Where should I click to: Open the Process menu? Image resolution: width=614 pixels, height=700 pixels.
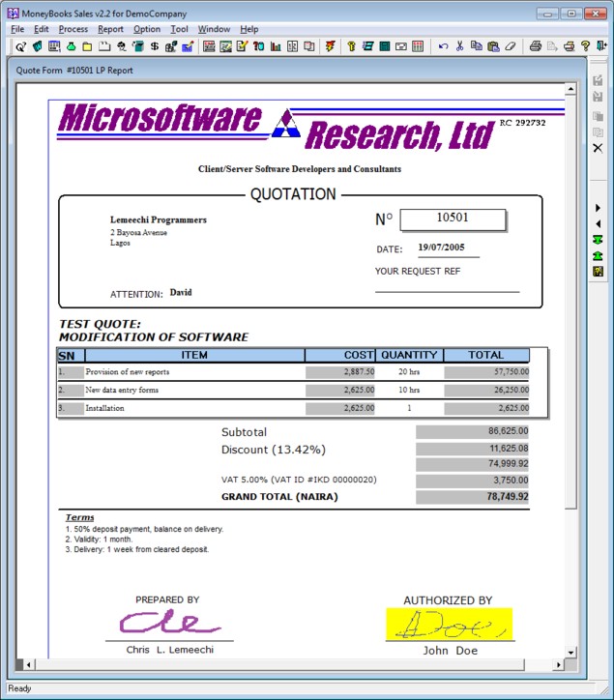73,29
